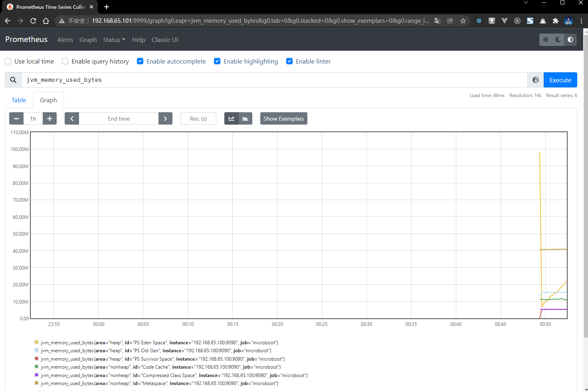The width and height of the screenshot is (588, 391).
Task: Click the Metaspace legend color swatch
Action: pyautogui.click(x=37, y=383)
